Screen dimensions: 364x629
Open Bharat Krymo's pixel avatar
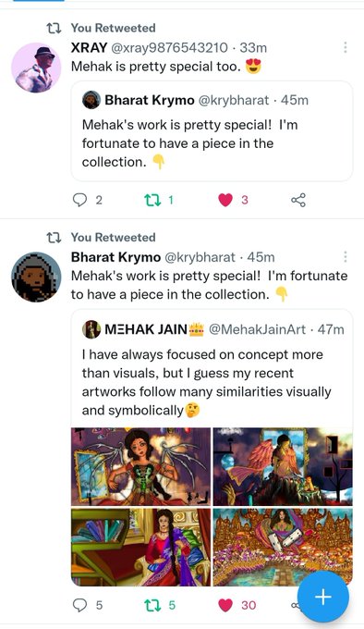click(x=36, y=277)
